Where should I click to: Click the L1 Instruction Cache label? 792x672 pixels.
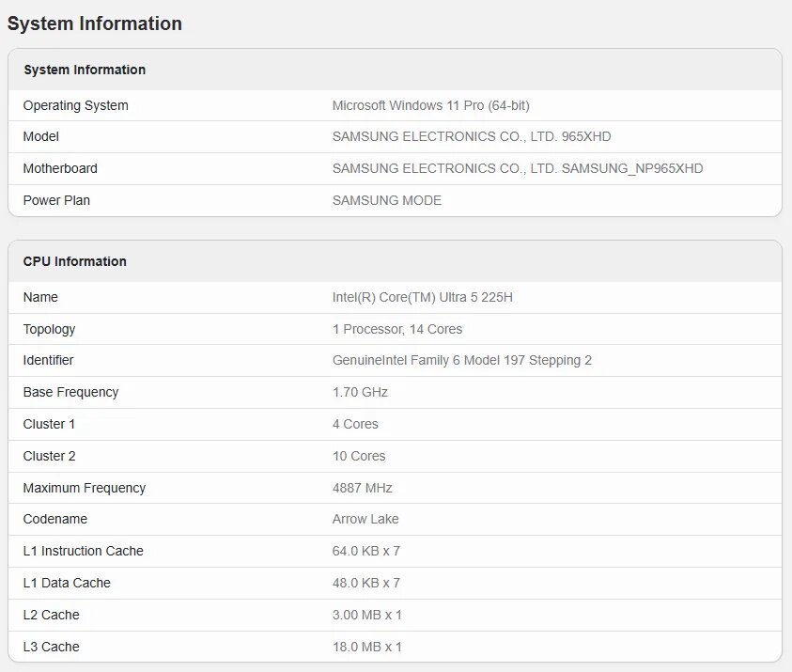click(84, 551)
